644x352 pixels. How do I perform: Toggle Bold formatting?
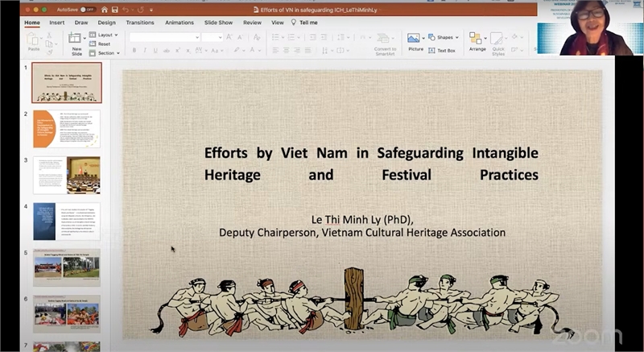134,51
